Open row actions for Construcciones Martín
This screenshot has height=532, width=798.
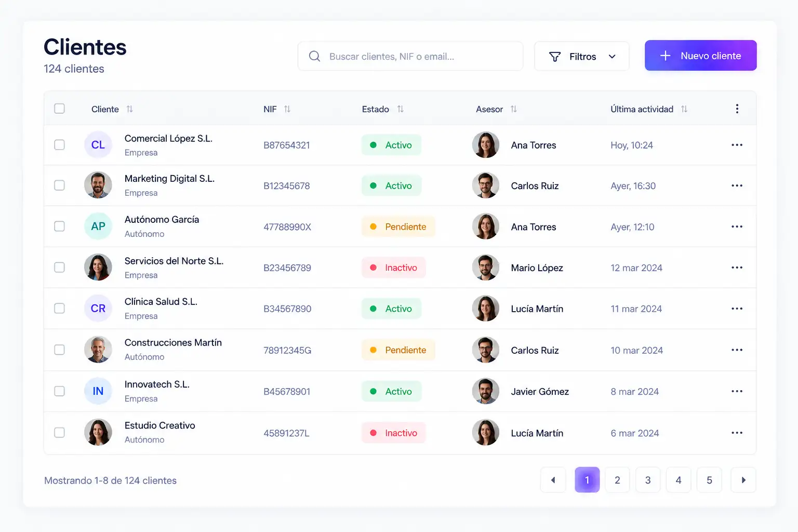[x=737, y=350]
